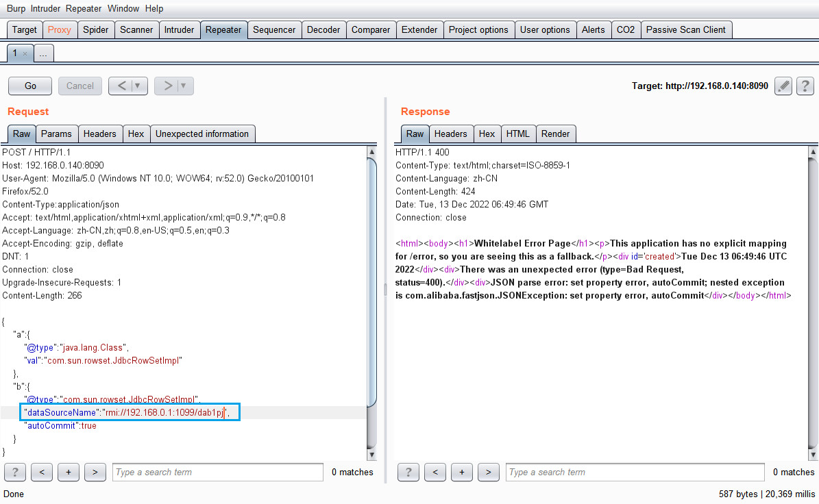Open the Passive Scan Client tab
The height and width of the screenshot is (504, 819).
[686, 29]
